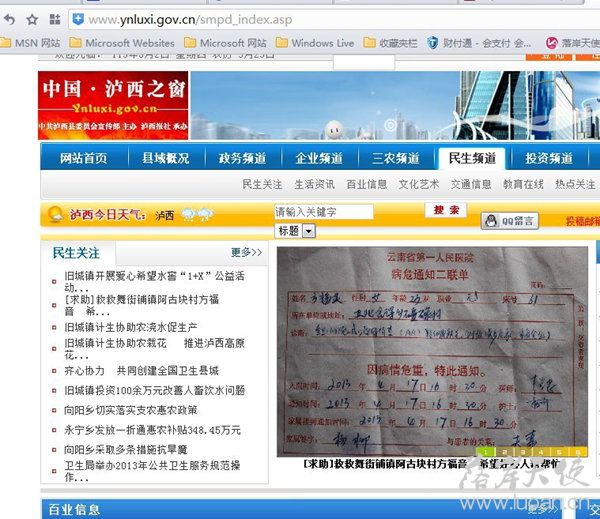Viewport: 600px width, 519px height.
Task: Open the 网站首页 nav tab
Action: coord(83,158)
